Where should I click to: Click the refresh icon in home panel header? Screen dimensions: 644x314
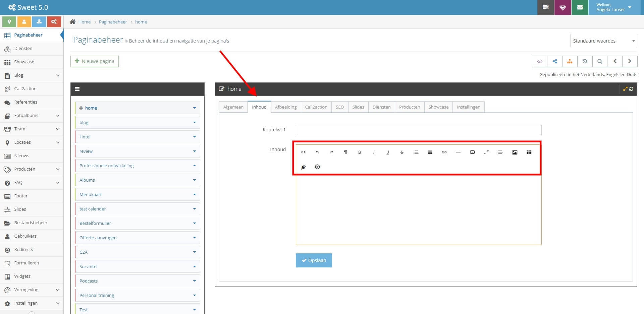(x=631, y=89)
